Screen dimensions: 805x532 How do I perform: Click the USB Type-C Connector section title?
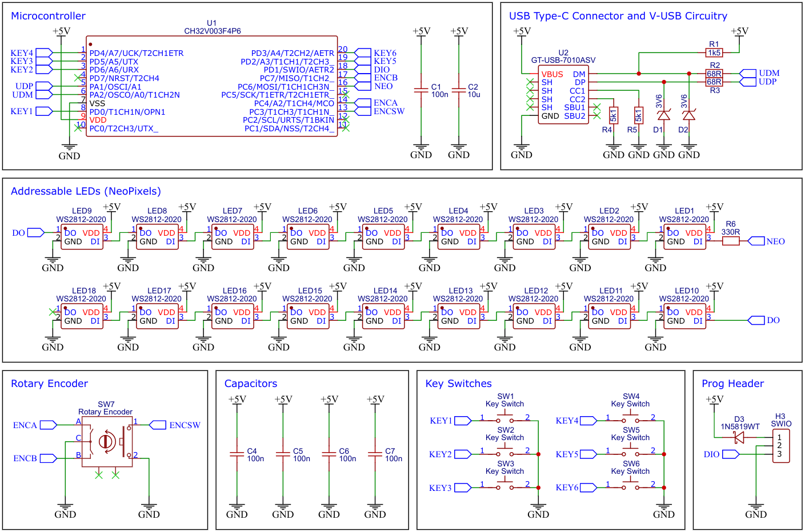click(x=618, y=16)
